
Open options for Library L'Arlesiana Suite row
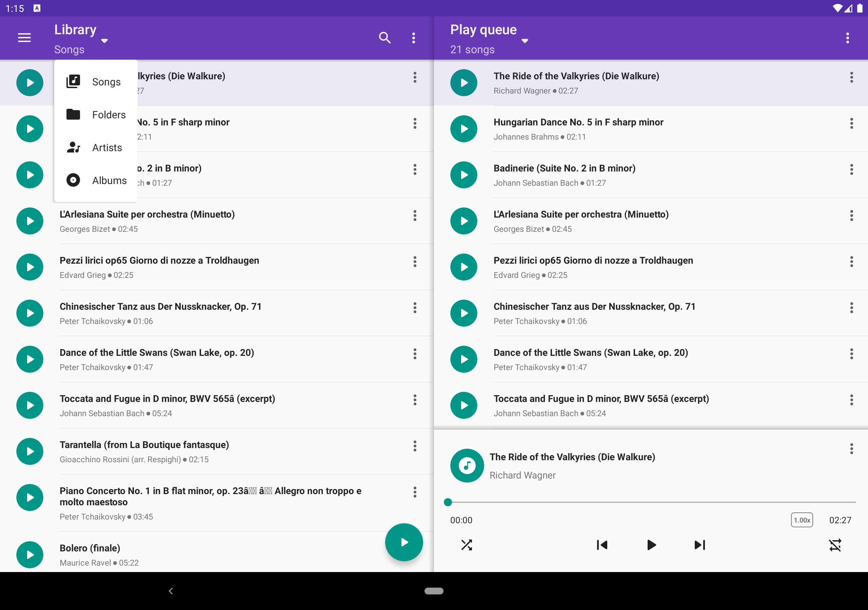(415, 216)
